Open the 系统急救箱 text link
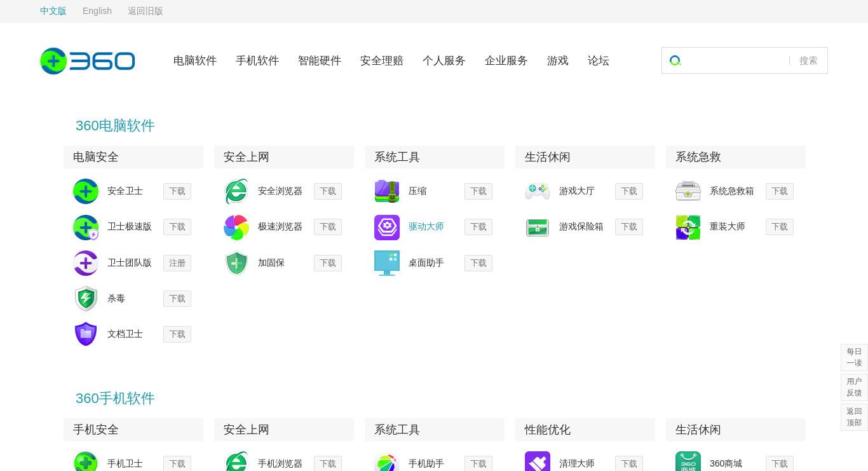 (x=732, y=191)
